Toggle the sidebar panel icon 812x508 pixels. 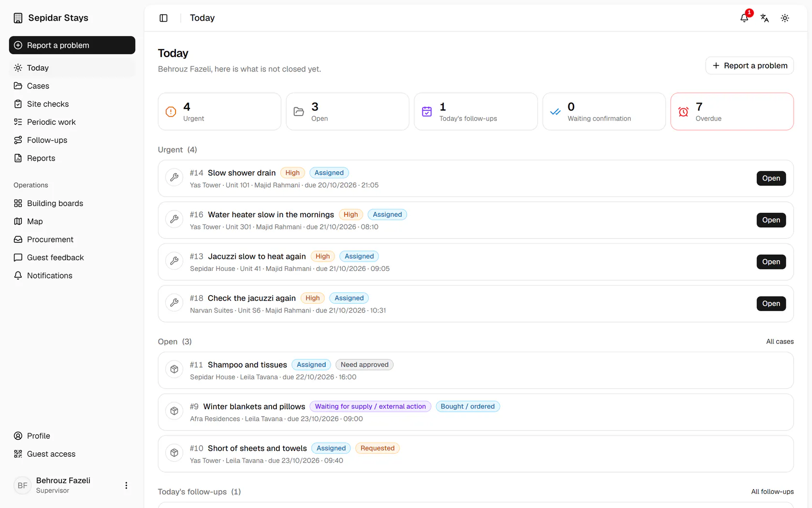(163, 18)
